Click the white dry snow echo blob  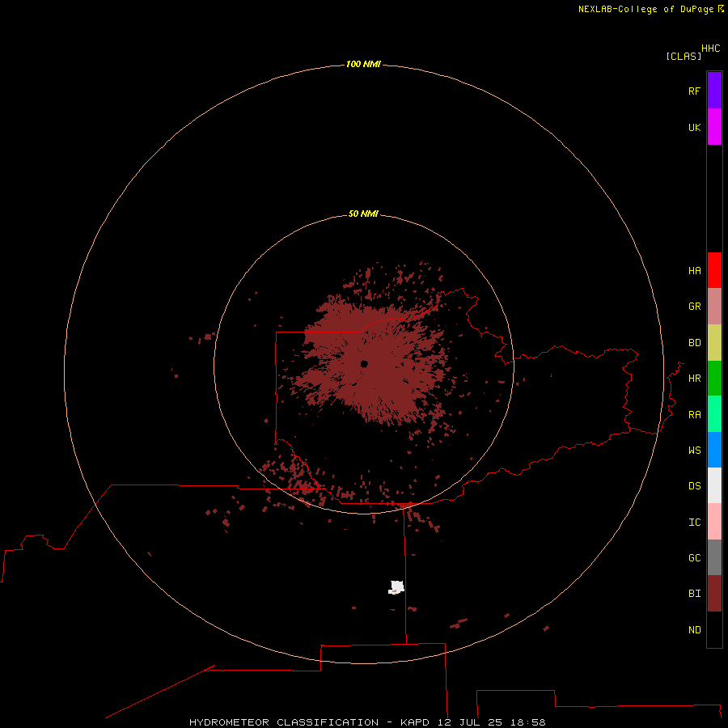coord(396,587)
